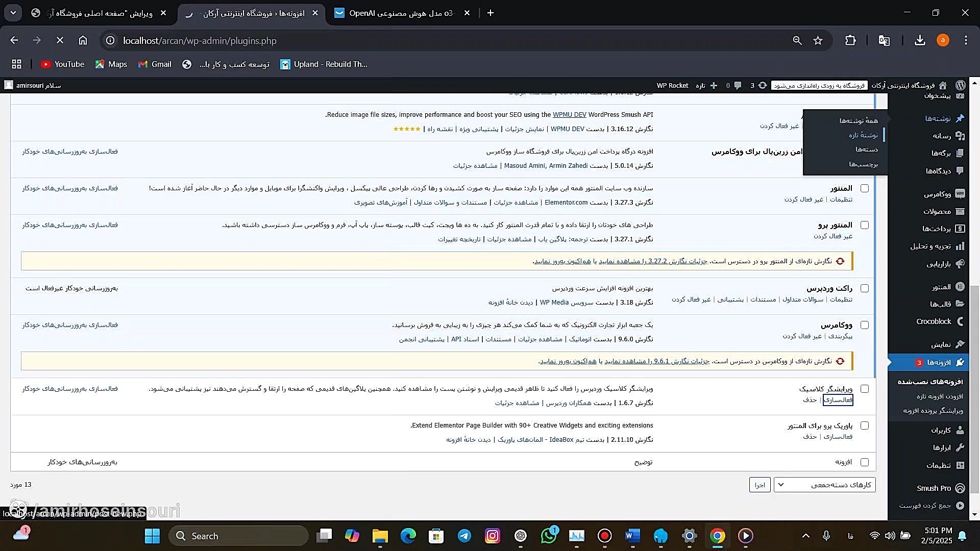Open the Comments (دیدگاه‌ها) sidebar icon
The height and width of the screenshot is (551, 980).
pos(960,171)
